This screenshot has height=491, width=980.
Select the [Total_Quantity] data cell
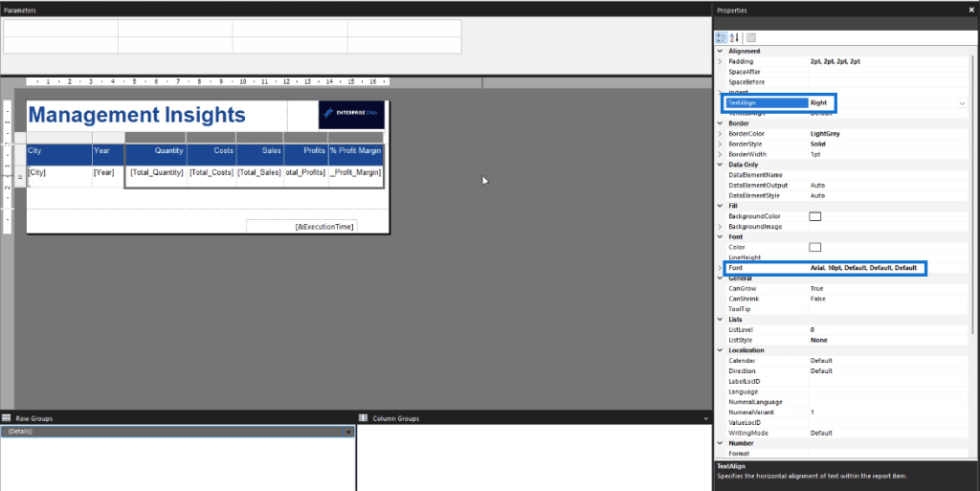(x=156, y=176)
